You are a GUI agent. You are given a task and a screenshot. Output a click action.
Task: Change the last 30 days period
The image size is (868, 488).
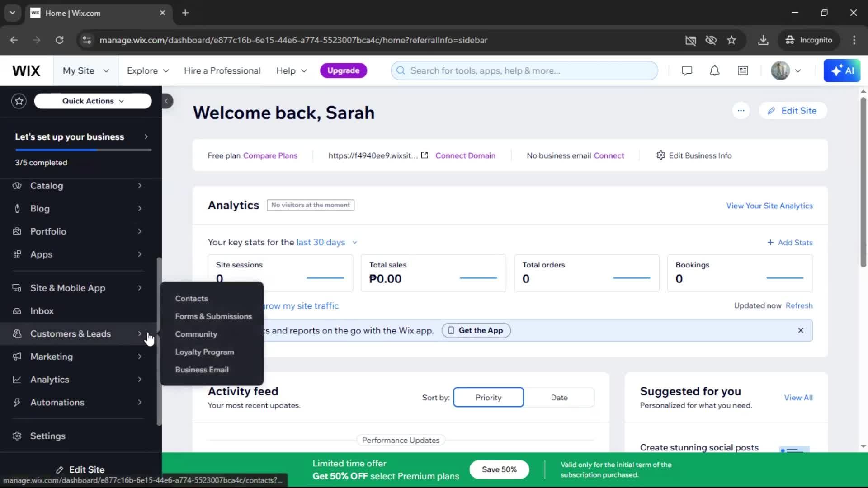327,243
